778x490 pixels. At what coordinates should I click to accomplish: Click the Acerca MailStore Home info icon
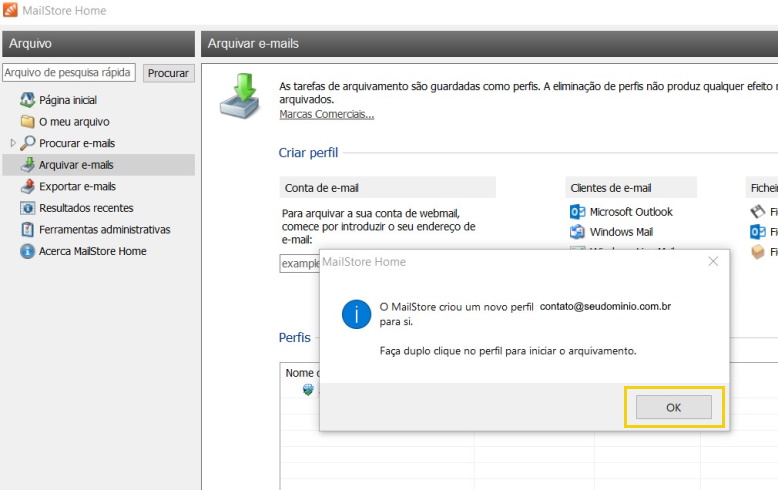27,251
